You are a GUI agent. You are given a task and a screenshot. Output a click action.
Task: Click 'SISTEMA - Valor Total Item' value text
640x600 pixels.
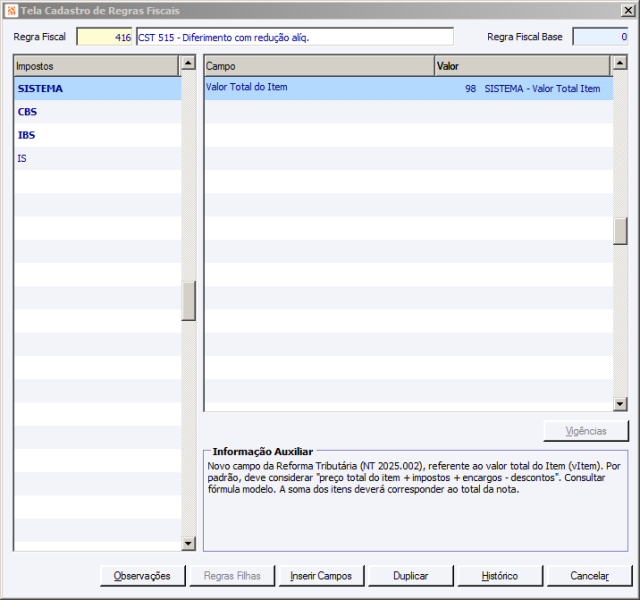pyautogui.click(x=542, y=89)
